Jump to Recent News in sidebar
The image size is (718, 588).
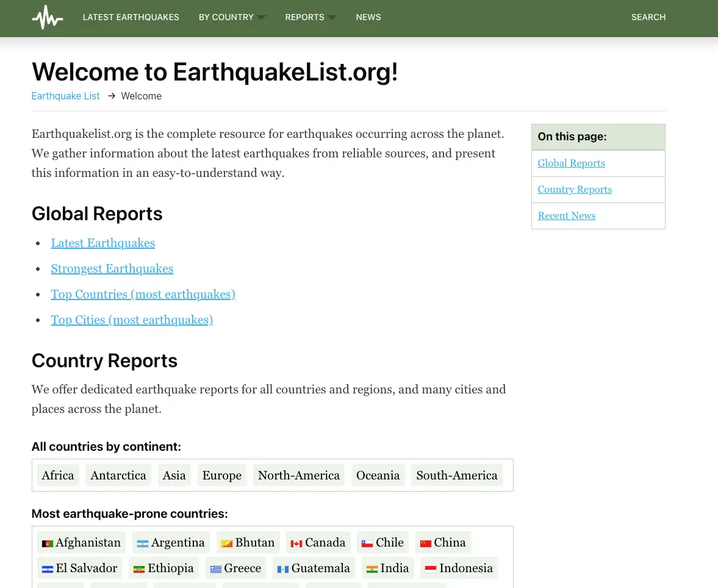pos(567,216)
